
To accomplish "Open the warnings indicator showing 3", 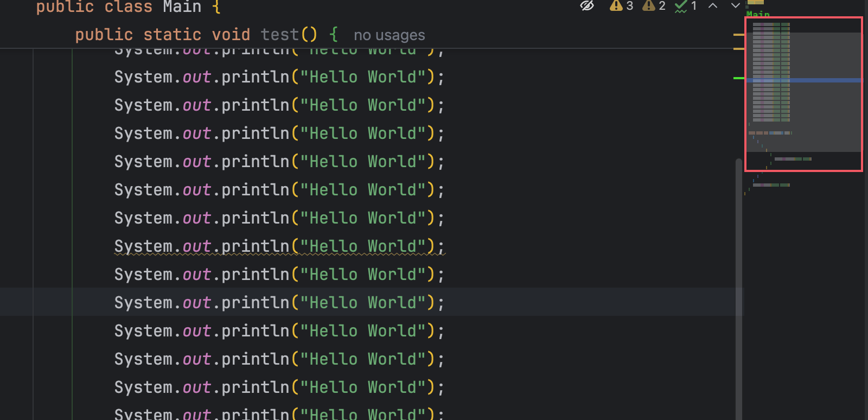I will (x=621, y=6).
